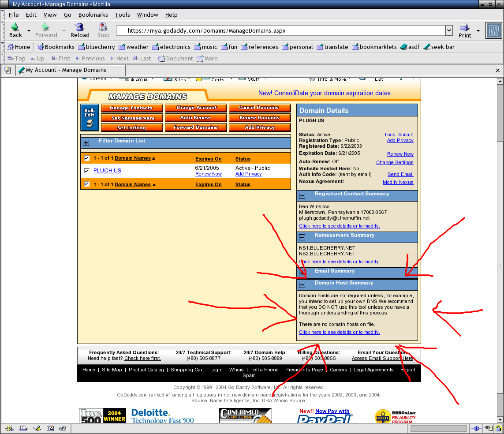Open the View menu
This screenshot has width=504, height=434.
pyautogui.click(x=50, y=15)
